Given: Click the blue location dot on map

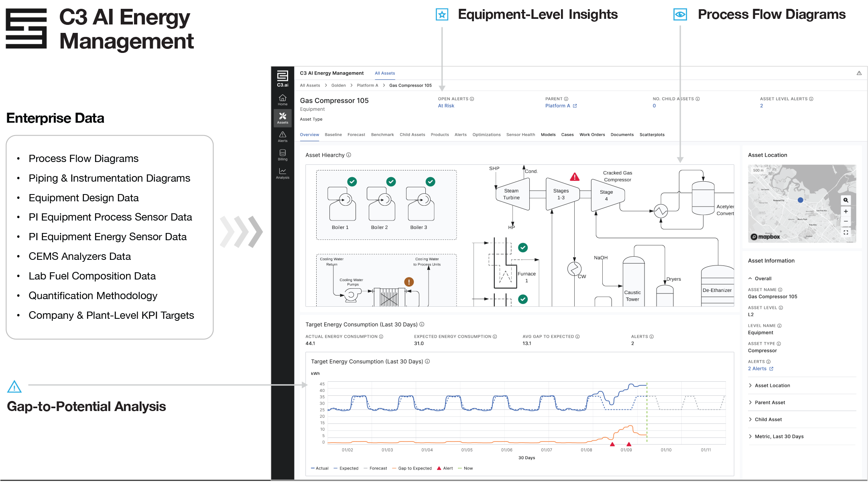Looking at the screenshot, I should click(x=800, y=200).
